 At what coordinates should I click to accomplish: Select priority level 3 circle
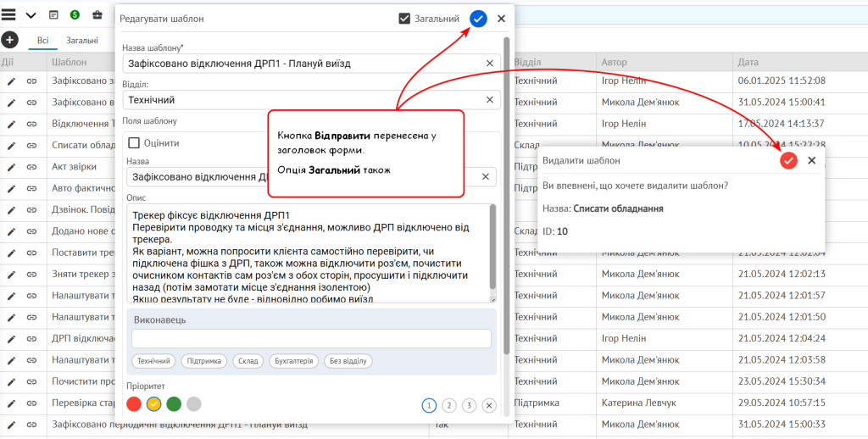(469, 406)
